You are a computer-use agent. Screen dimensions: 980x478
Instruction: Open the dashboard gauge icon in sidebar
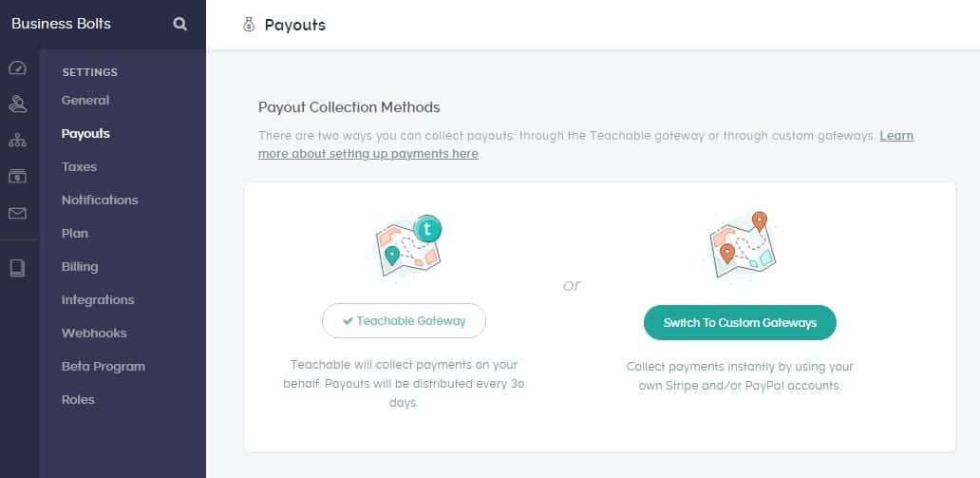click(17, 68)
